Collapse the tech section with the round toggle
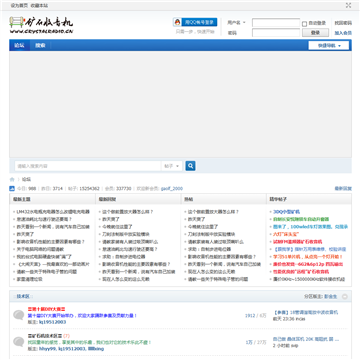 (345, 296)
